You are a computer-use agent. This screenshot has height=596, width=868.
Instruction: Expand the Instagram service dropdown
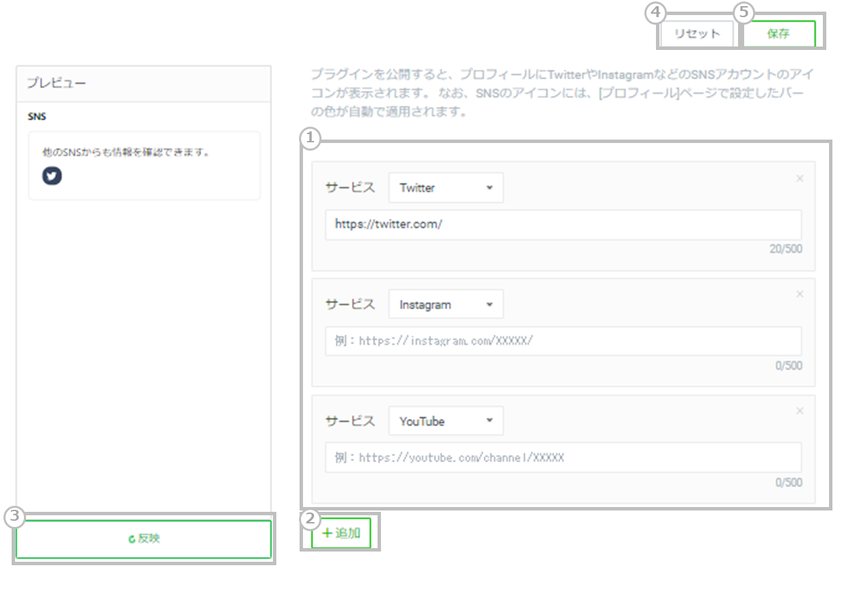click(x=445, y=305)
